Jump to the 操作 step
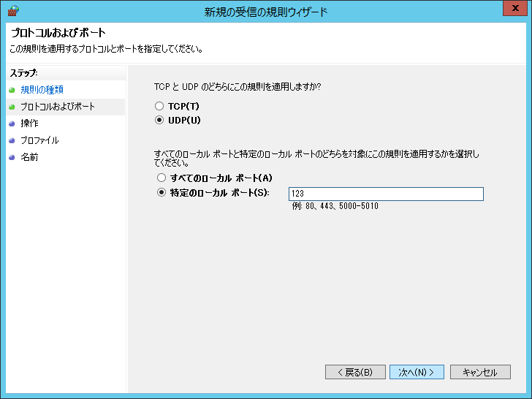Viewport: 532px width, 399px height. click(x=30, y=123)
